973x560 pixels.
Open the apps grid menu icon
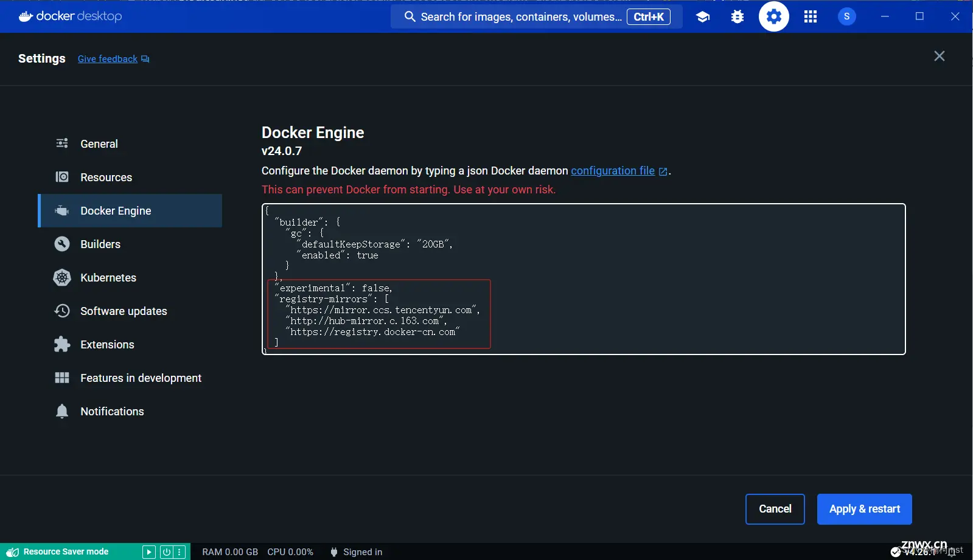[x=811, y=17]
